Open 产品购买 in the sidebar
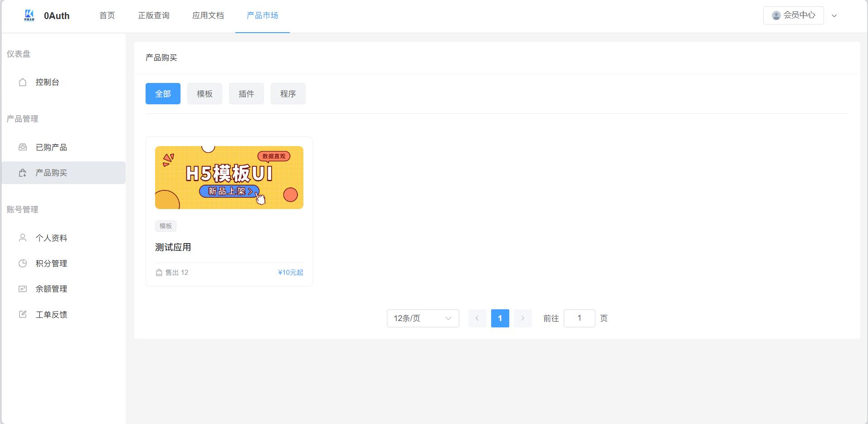This screenshot has width=868, height=424. [63, 173]
